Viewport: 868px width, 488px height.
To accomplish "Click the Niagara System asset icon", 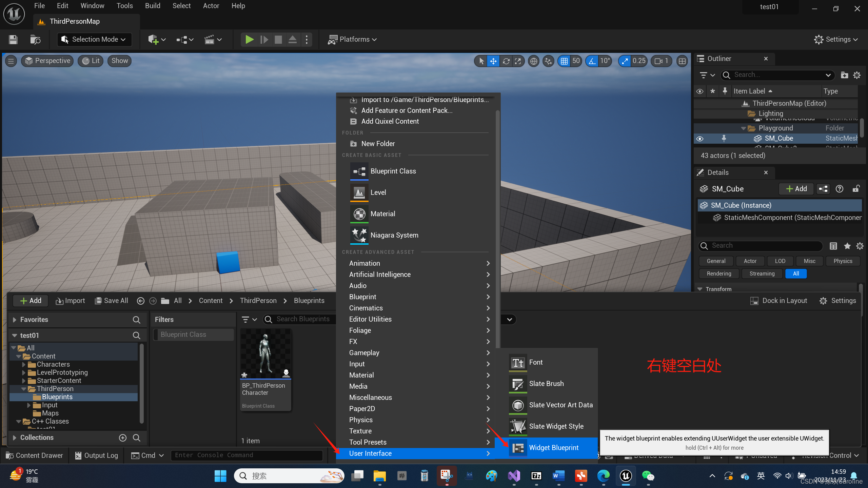I will pos(359,235).
